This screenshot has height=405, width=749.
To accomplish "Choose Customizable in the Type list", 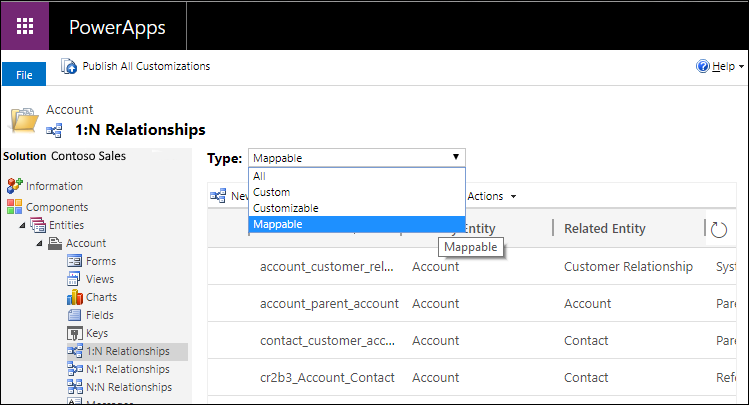I will point(285,208).
